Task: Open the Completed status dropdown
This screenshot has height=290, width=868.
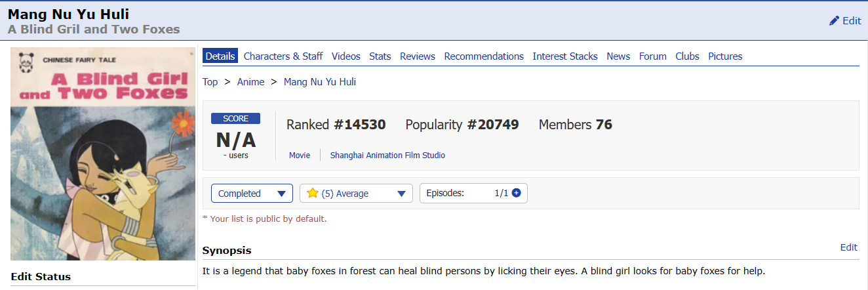Action: tap(252, 194)
